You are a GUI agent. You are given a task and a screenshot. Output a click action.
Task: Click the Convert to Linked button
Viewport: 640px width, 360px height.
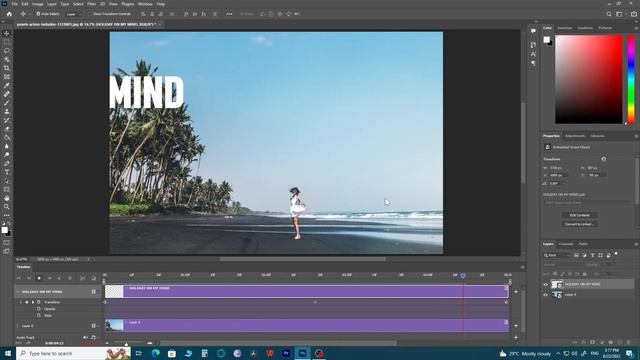pos(579,224)
